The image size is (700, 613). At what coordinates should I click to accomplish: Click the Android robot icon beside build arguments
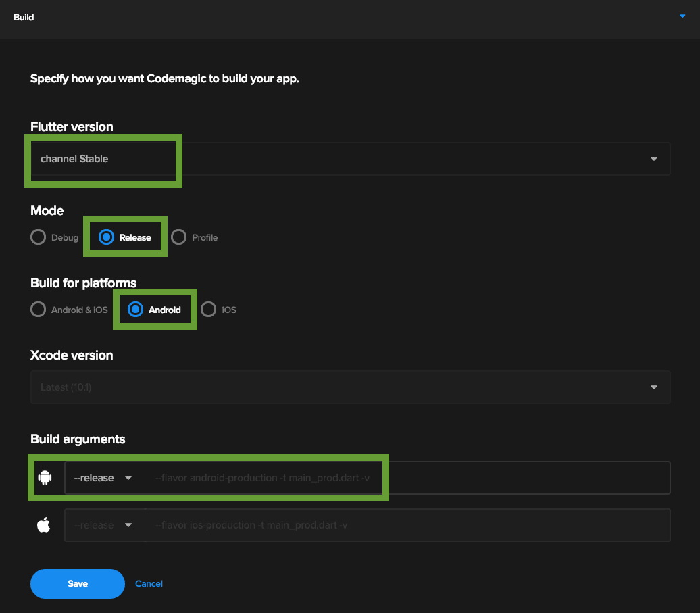(x=43, y=477)
